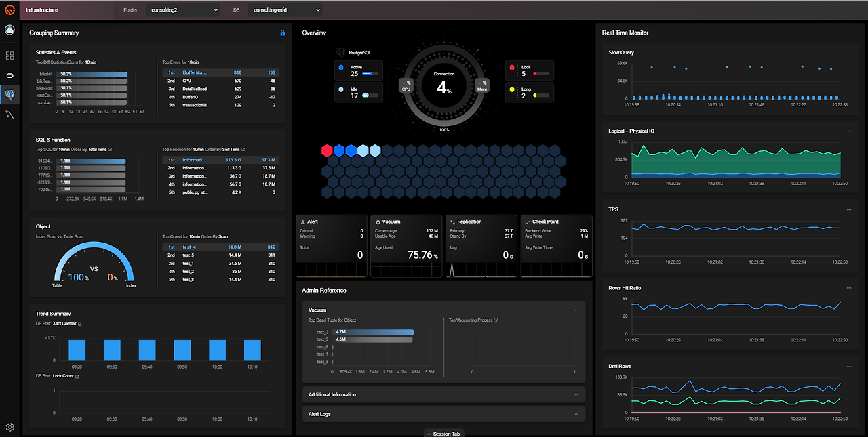Select the test_4 row in Top Object
This screenshot has width=868, height=437.
pos(220,247)
